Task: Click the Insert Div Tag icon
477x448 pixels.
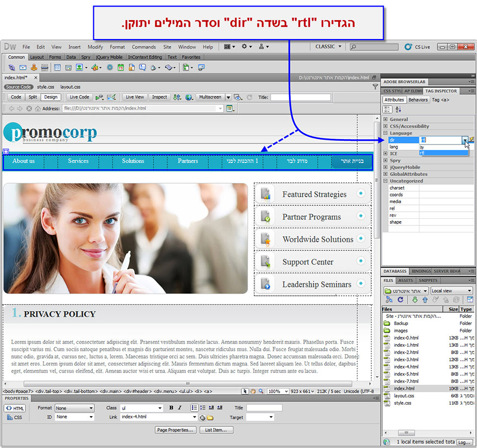Action: tap(68, 68)
